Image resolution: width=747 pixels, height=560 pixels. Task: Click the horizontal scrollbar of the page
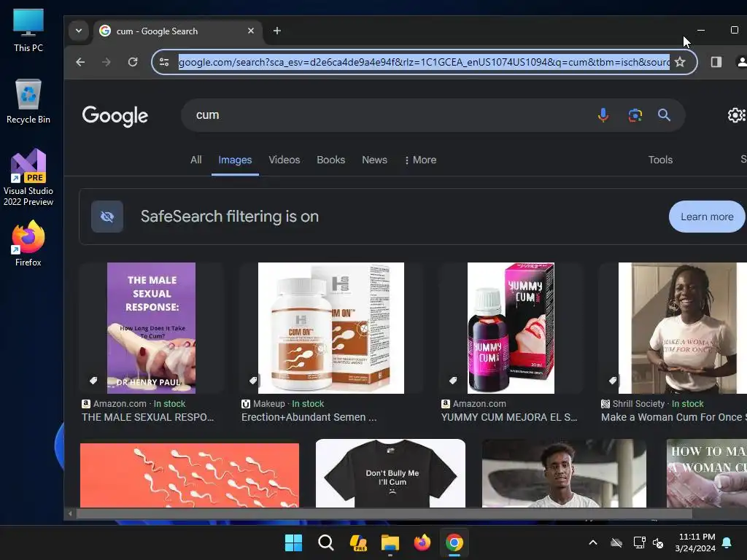384,514
